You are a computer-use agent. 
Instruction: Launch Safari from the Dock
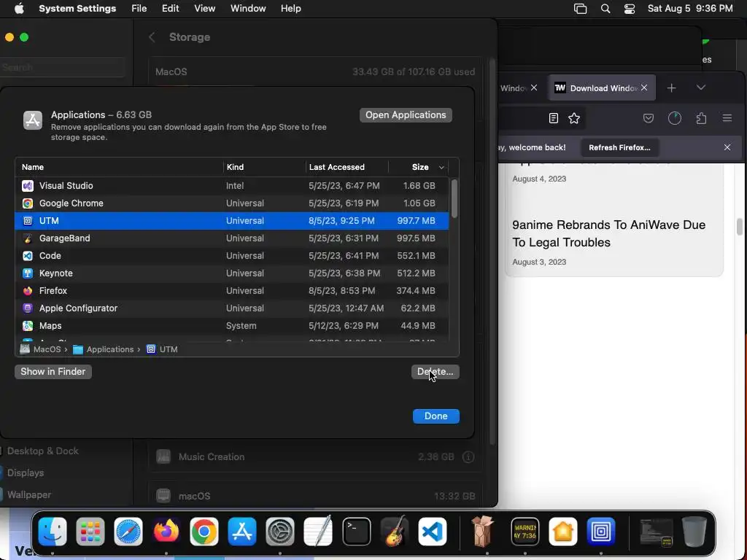coord(128,531)
